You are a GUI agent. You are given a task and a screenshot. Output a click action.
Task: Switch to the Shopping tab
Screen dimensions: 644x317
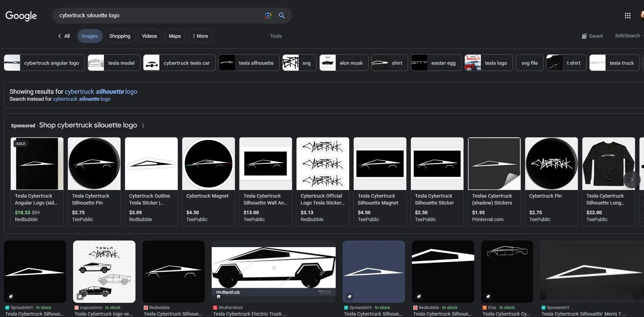pos(120,36)
